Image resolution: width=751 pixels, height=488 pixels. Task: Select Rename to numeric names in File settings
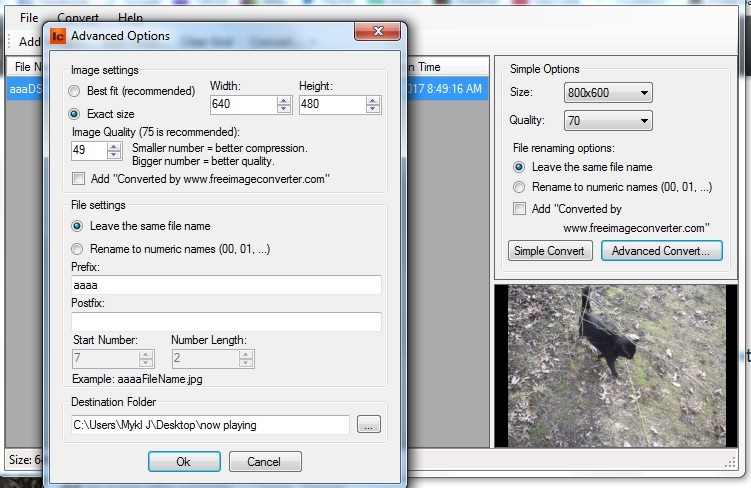pyautogui.click(x=77, y=249)
